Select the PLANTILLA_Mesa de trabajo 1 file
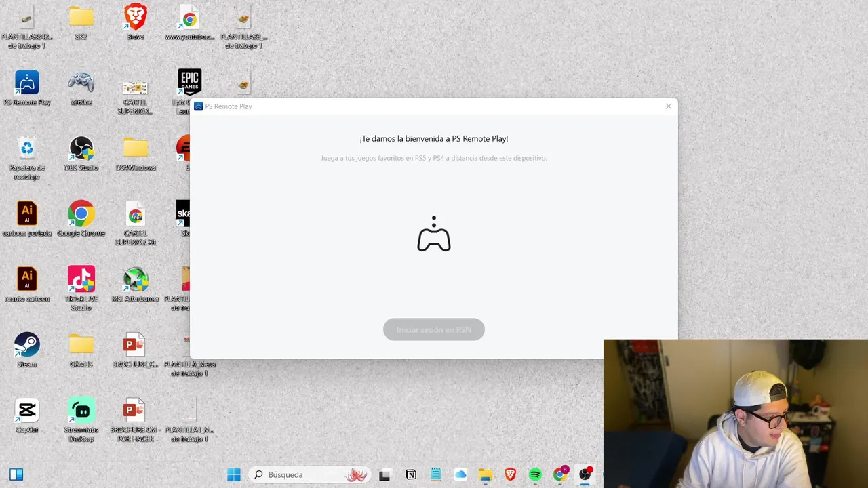Viewport: 868px width, 488px height. (x=189, y=355)
